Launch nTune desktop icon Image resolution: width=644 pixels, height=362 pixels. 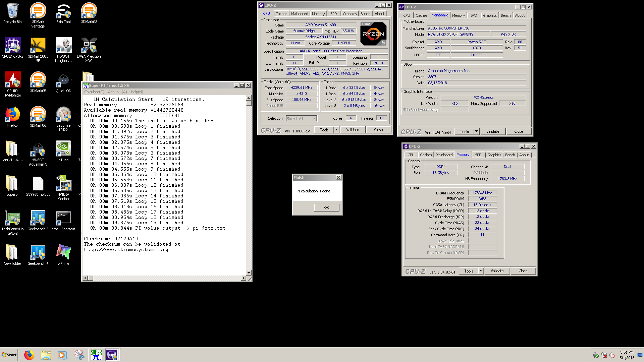63,152
